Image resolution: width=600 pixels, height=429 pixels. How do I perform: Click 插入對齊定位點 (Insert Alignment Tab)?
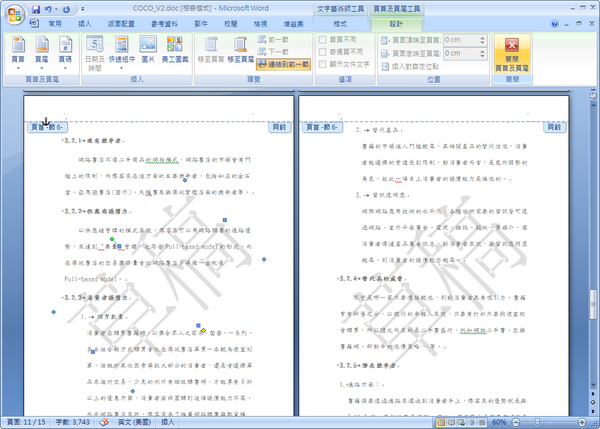(410, 67)
